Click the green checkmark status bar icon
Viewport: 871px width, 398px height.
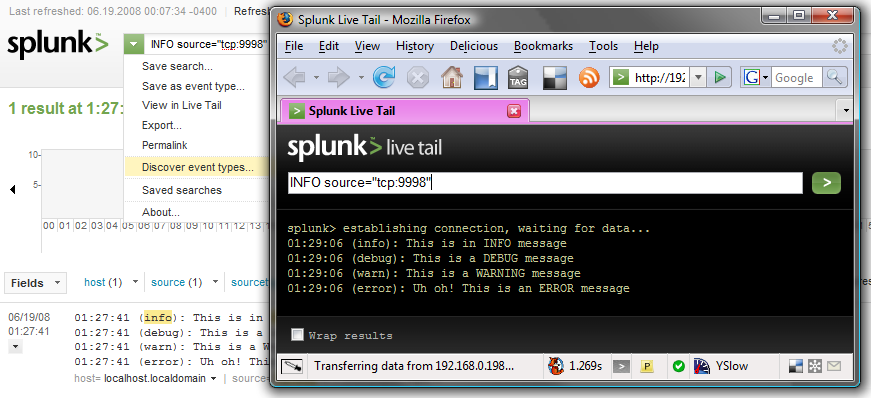tap(678, 366)
